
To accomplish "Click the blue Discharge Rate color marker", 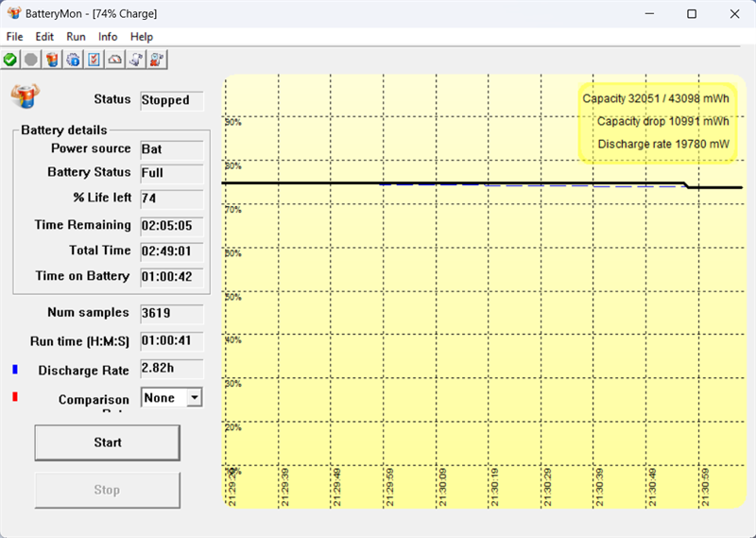I will click(x=15, y=370).
